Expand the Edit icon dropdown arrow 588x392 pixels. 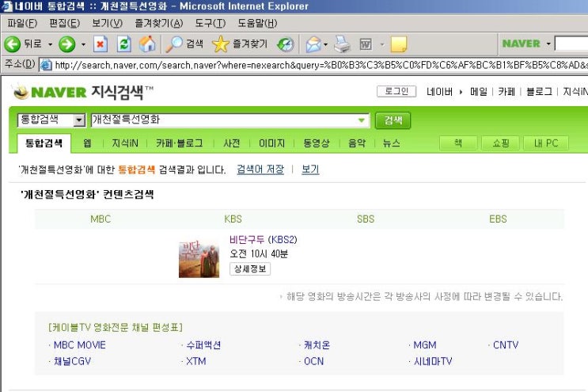382,44
